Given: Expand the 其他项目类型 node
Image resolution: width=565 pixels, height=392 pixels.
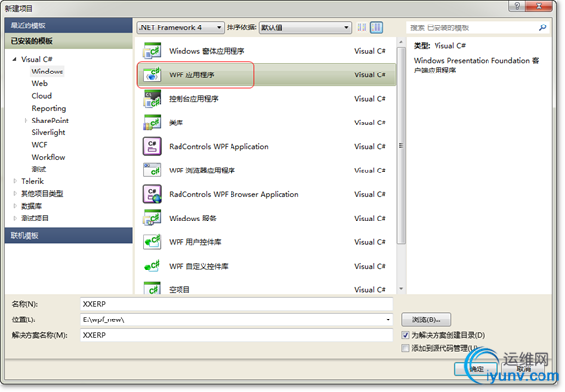Looking at the screenshot, I should pyautogui.click(x=15, y=194).
